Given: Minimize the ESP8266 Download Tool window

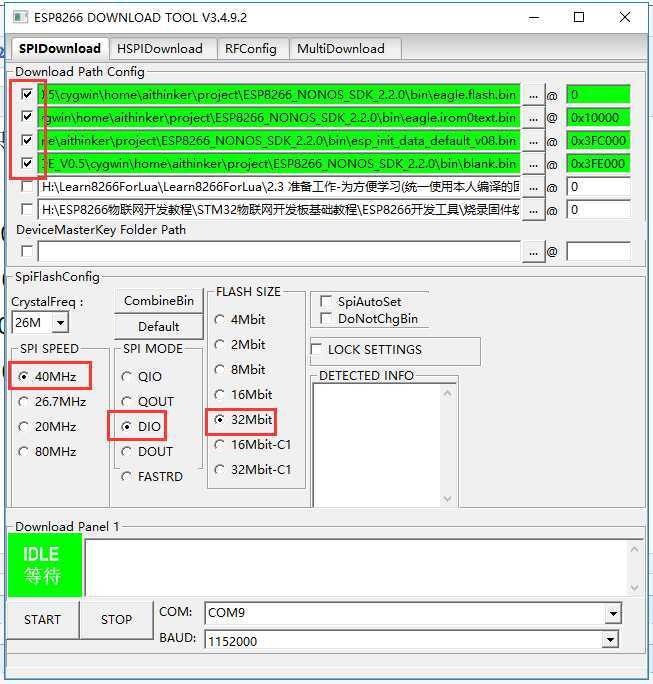Looking at the screenshot, I should pyautogui.click(x=534, y=17).
